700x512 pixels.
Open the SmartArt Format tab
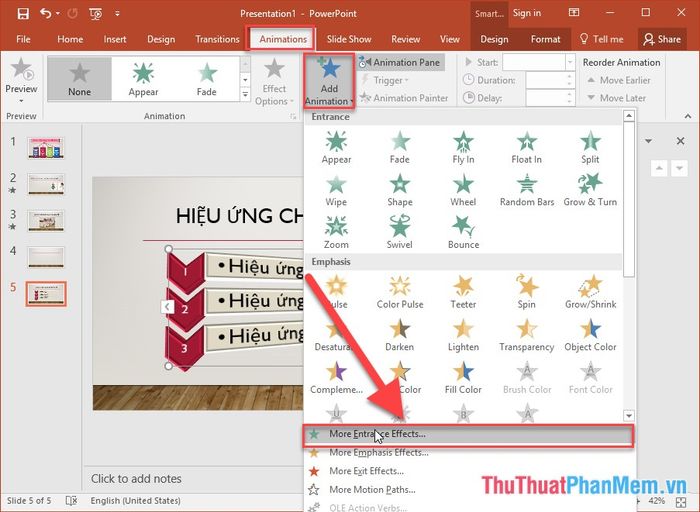(545, 39)
